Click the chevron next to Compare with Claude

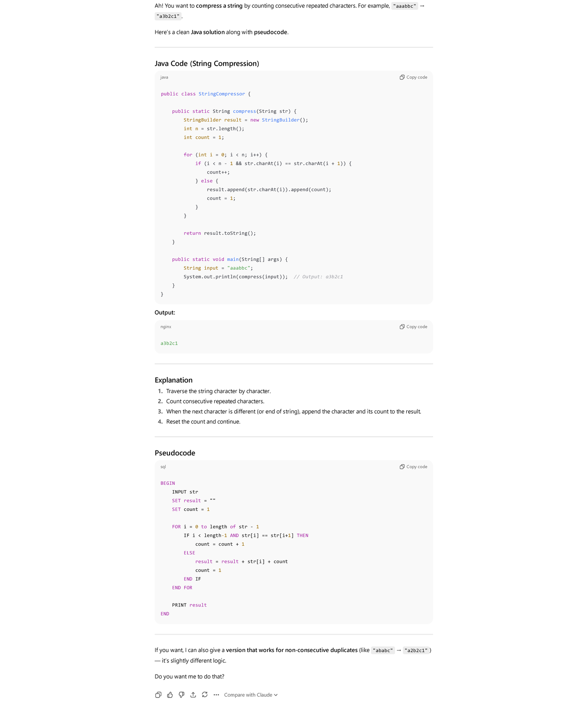coord(276,695)
